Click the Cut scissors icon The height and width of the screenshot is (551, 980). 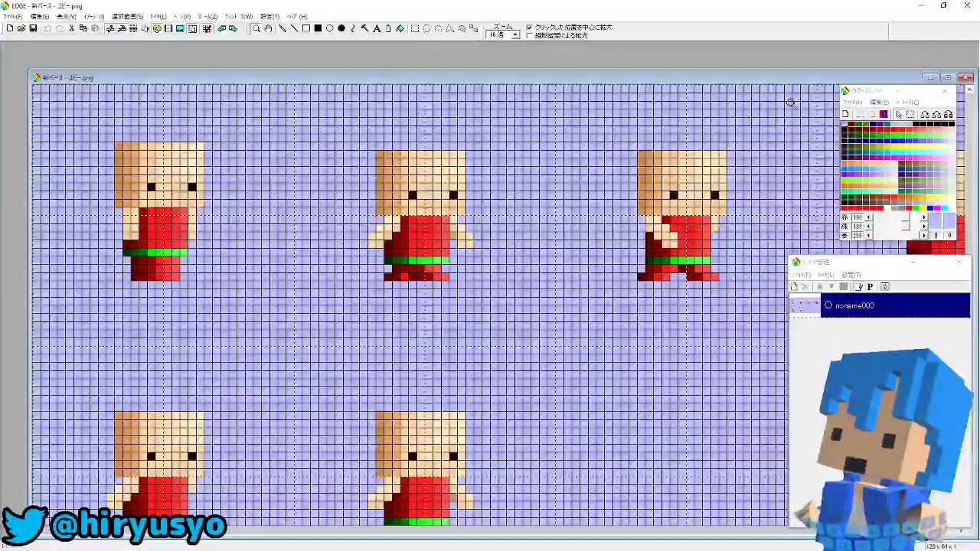coord(71,28)
